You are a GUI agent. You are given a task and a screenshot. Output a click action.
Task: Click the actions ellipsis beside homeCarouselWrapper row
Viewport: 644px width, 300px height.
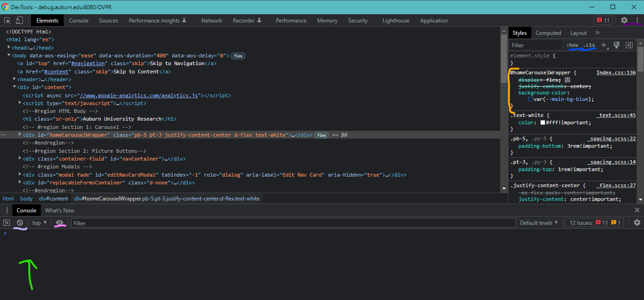4,135
